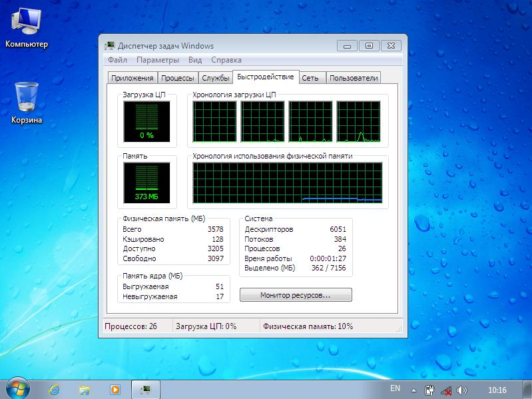The image size is (532, 399).
Task: Expand the Вид menu
Action: pos(195,60)
